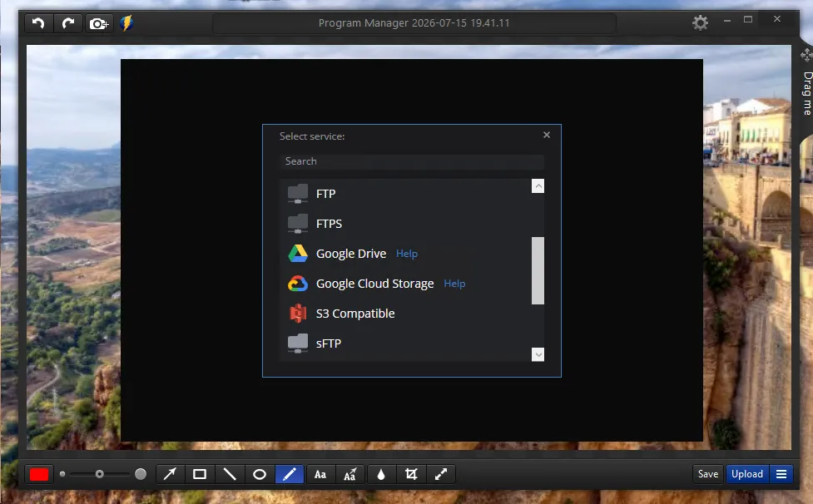
Task: Click the redo arrow icon
Action: (x=68, y=23)
